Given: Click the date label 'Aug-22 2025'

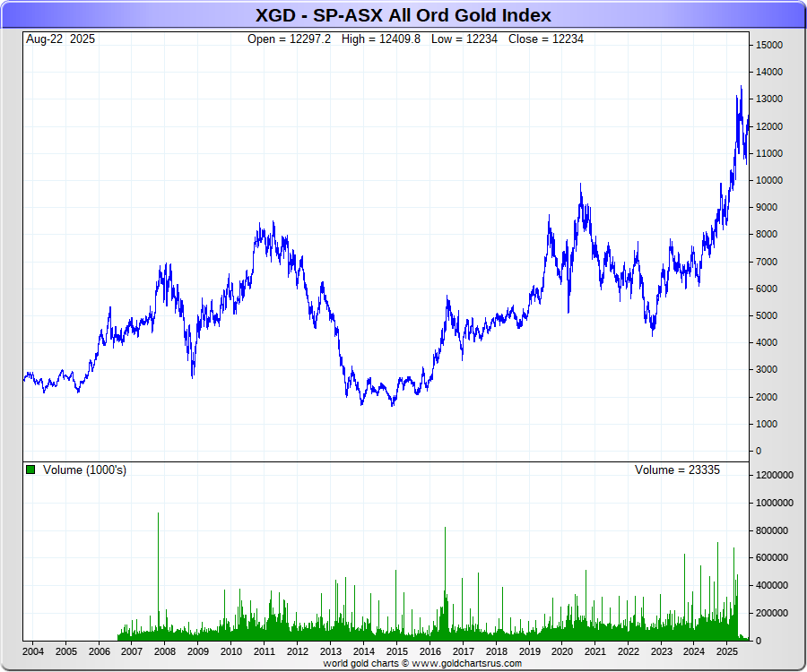Looking at the screenshot, I should click(60, 39).
